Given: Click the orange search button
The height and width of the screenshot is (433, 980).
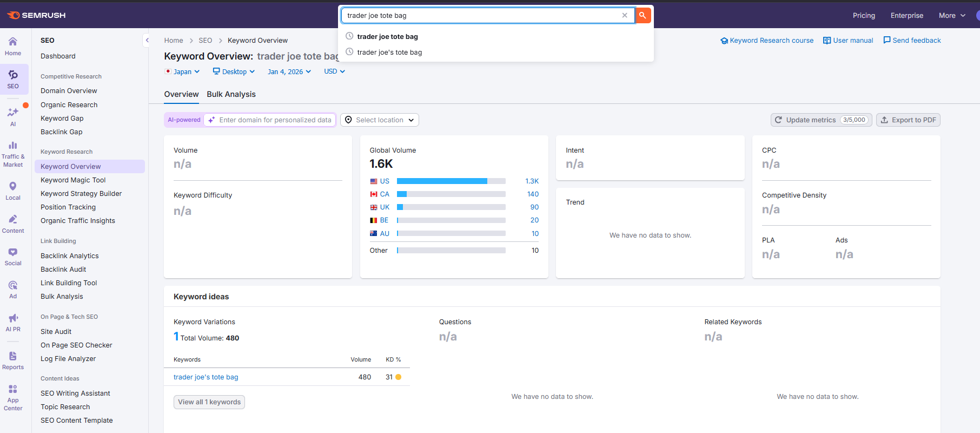Looking at the screenshot, I should (643, 15).
